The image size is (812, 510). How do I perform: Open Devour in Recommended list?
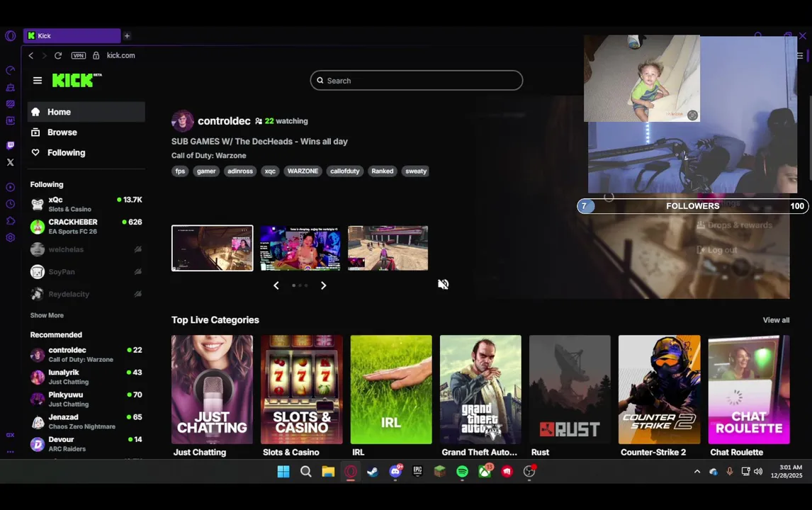[x=86, y=443]
